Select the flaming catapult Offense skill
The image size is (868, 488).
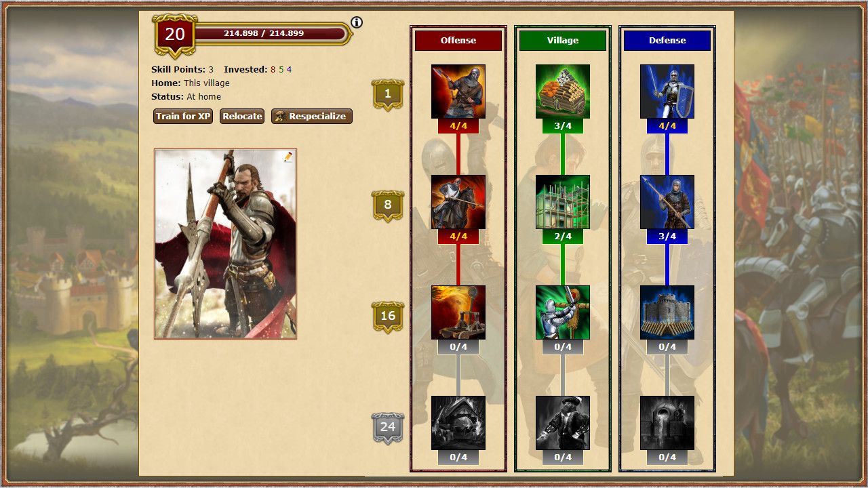[458, 312]
